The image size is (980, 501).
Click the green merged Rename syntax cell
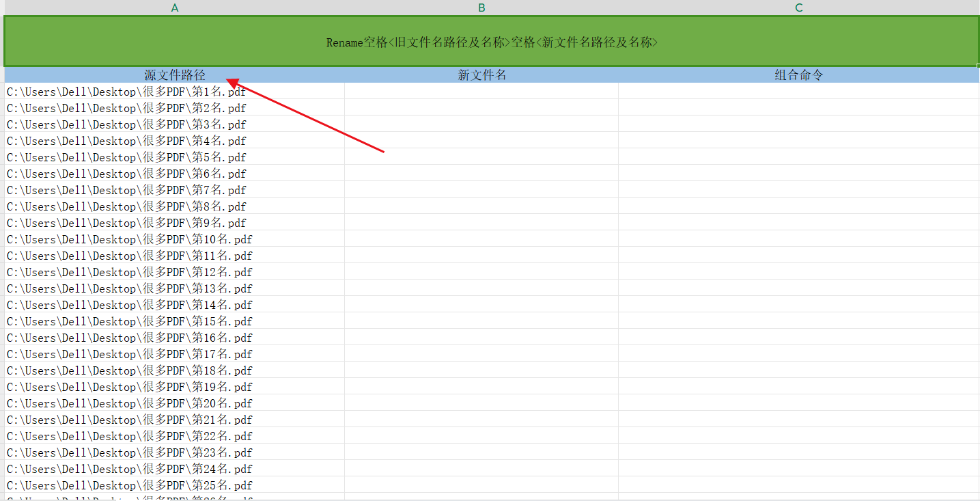(x=492, y=42)
